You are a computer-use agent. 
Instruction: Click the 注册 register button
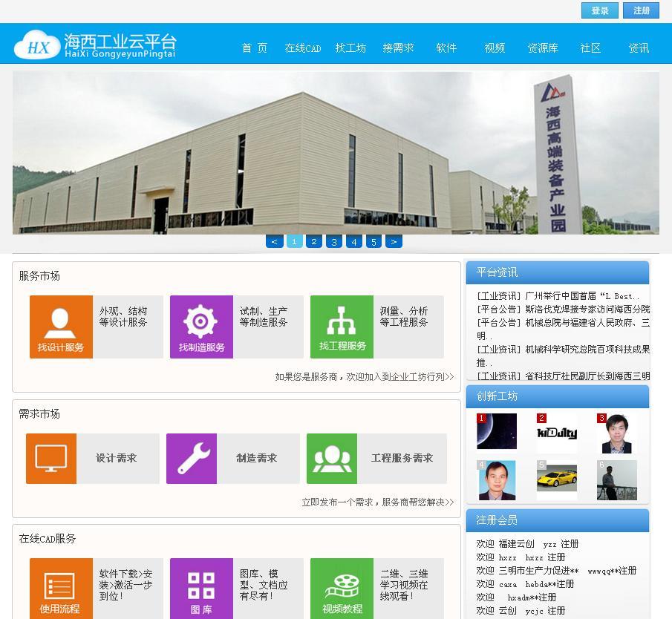pos(642,10)
